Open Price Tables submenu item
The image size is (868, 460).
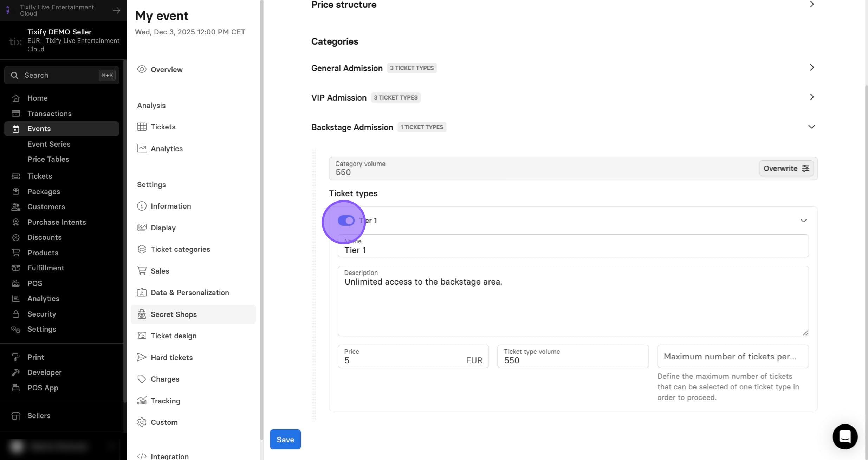tap(48, 159)
